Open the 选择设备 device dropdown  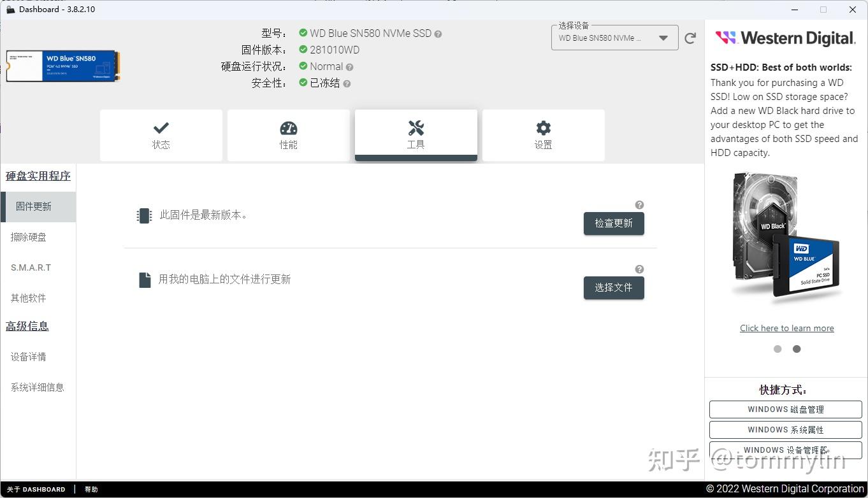(x=614, y=38)
